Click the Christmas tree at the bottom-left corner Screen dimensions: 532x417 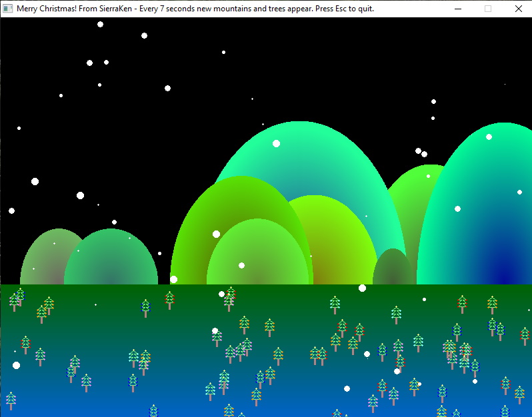point(10,400)
